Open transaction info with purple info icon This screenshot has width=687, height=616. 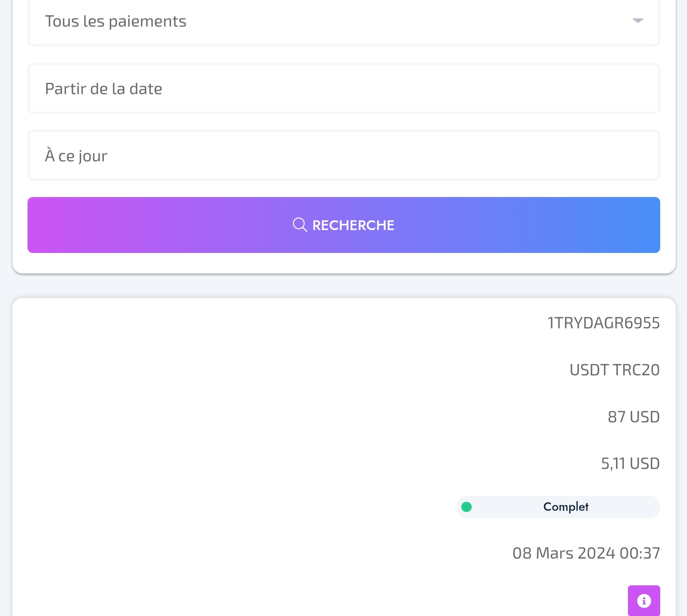644,600
